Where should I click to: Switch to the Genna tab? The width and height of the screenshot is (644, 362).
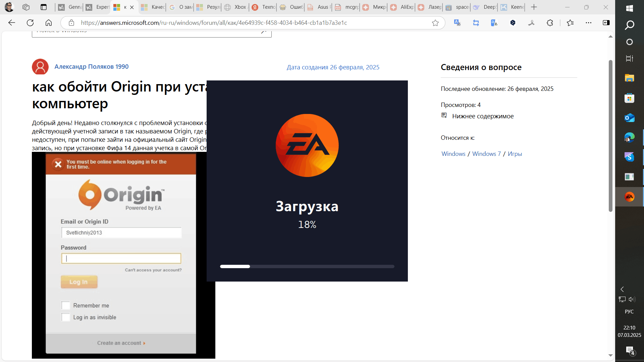pyautogui.click(x=70, y=7)
